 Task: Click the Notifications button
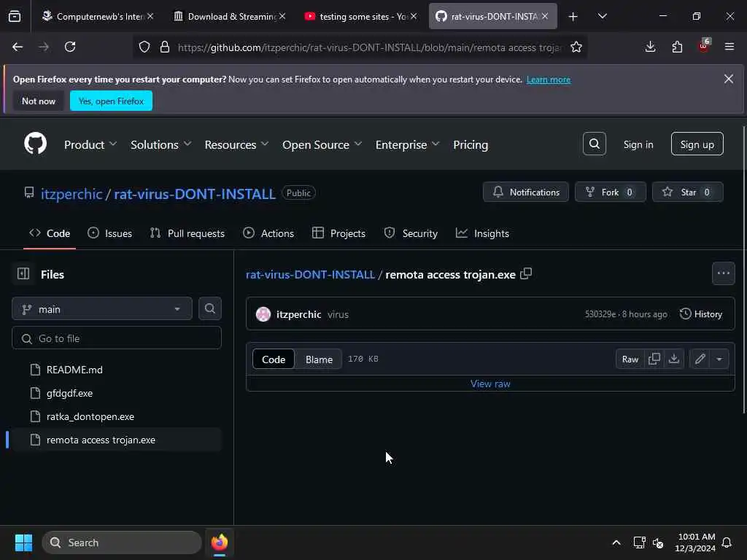pyautogui.click(x=525, y=192)
